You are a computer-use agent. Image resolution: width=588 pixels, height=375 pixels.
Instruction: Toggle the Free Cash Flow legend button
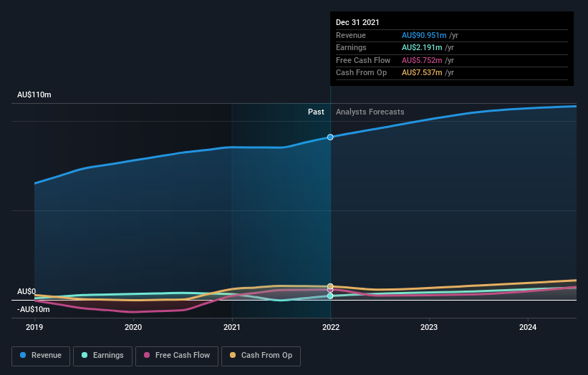[177, 356]
